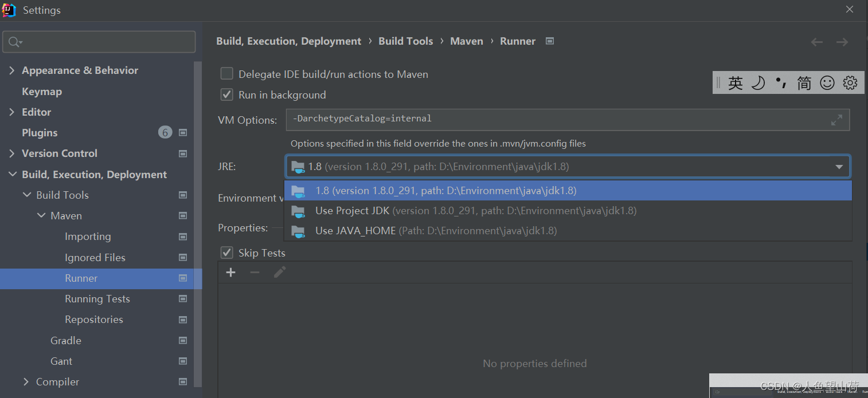Viewport: 868px width, 398px height.
Task: Expand Appearance & Behavior section
Action: coord(12,70)
